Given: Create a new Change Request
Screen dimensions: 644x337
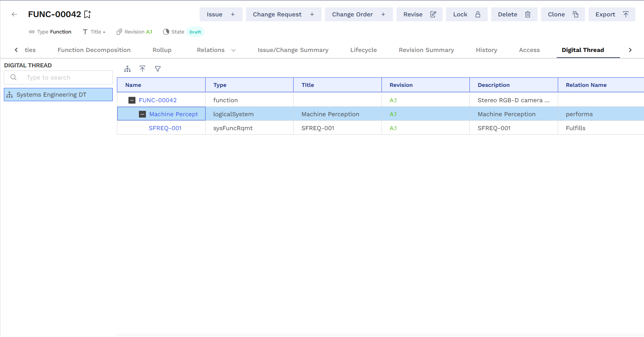Looking at the screenshot, I should [283, 14].
